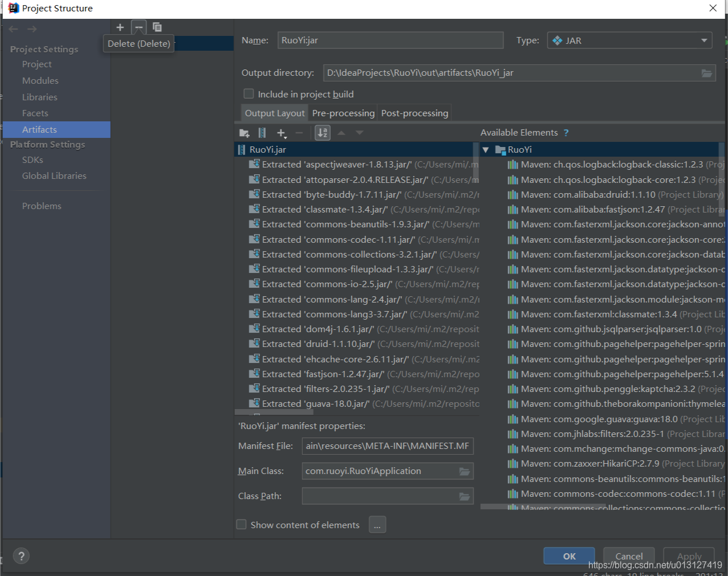Click the Back navigation arrow
This screenshot has height=576, width=728.
click(x=14, y=29)
